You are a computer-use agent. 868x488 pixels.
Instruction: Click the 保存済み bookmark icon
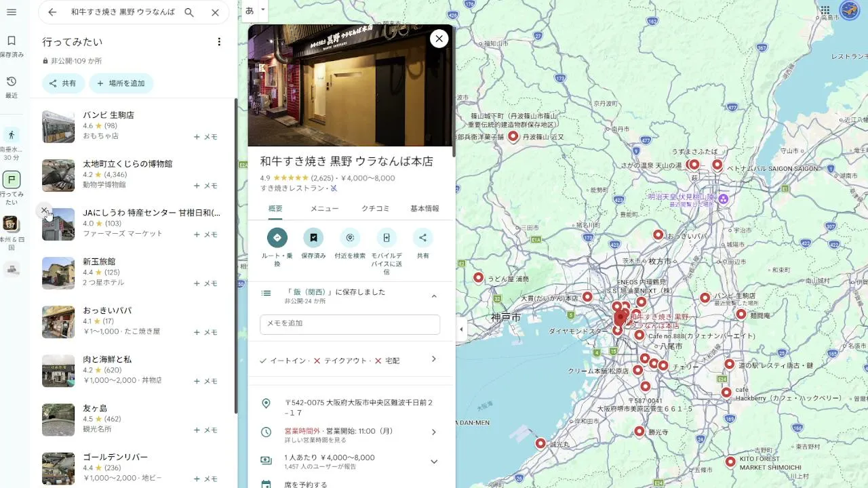313,238
